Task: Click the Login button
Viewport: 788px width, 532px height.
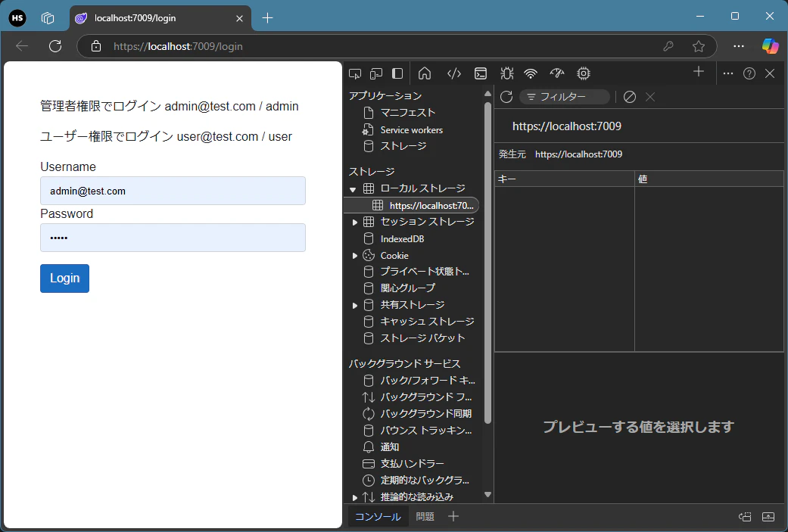Action: tap(65, 278)
